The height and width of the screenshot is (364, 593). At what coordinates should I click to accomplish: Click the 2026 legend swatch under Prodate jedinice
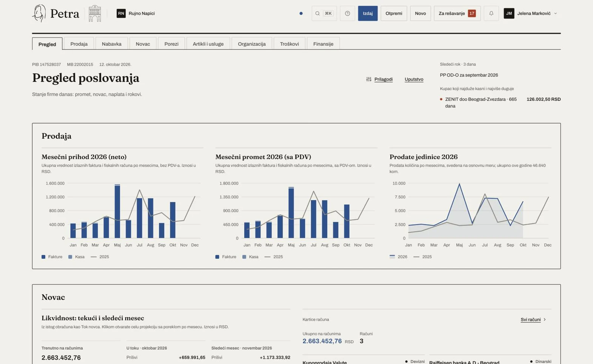[392, 257]
